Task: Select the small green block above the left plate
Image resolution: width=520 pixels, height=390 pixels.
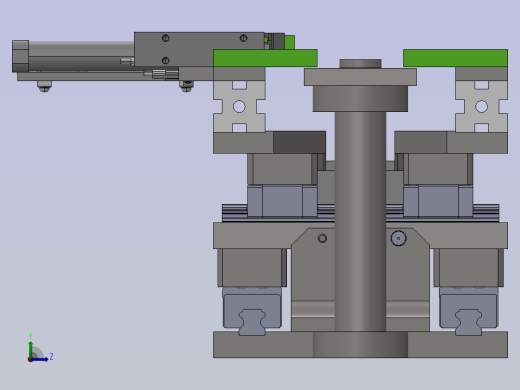Action: [x=289, y=42]
